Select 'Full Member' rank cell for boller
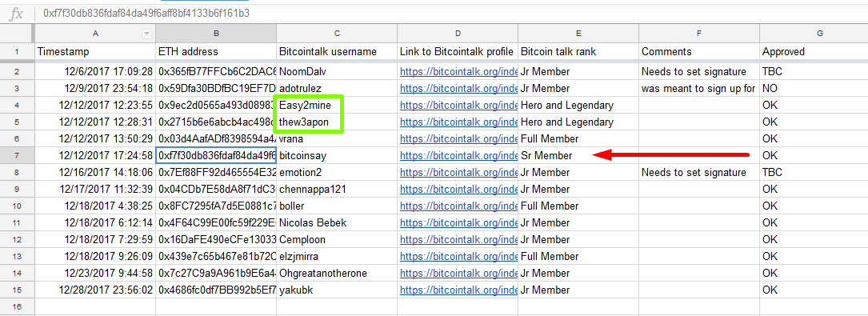The image size is (868, 316). (x=578, y=206)
